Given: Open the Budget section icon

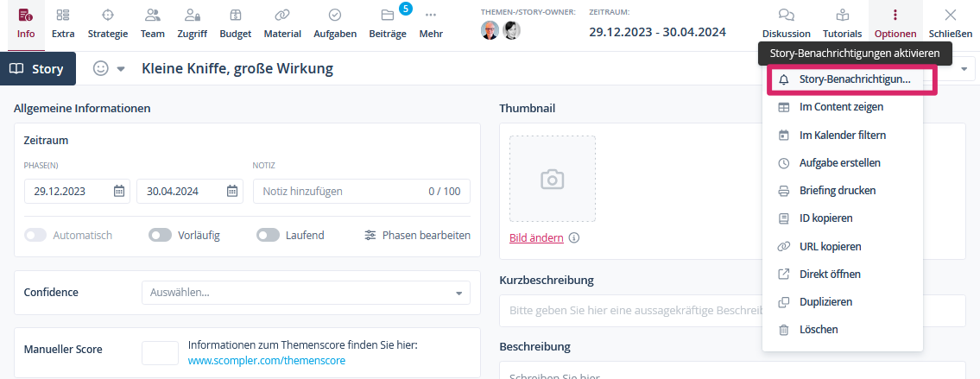Looking at the screenshot, I should 235,16.
